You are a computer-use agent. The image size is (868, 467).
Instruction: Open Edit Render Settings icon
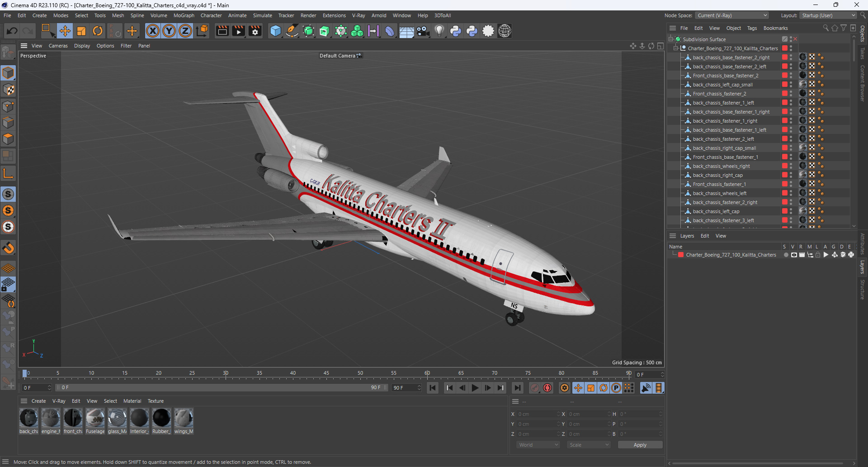255,31
